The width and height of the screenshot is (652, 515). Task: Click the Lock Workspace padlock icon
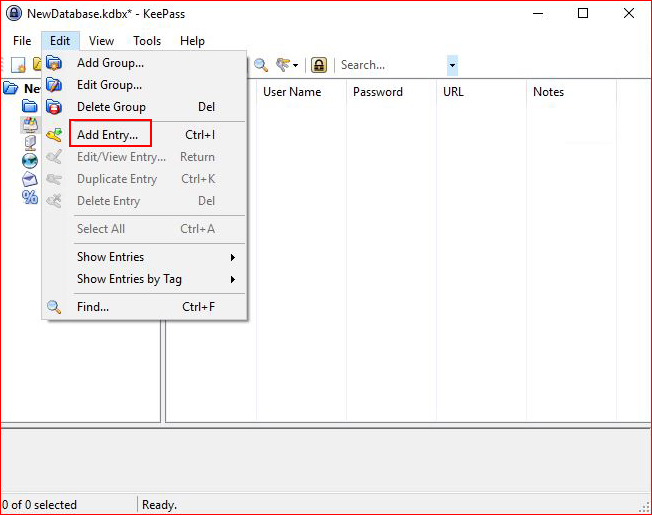pyautogui.click(x=319, y=65)
